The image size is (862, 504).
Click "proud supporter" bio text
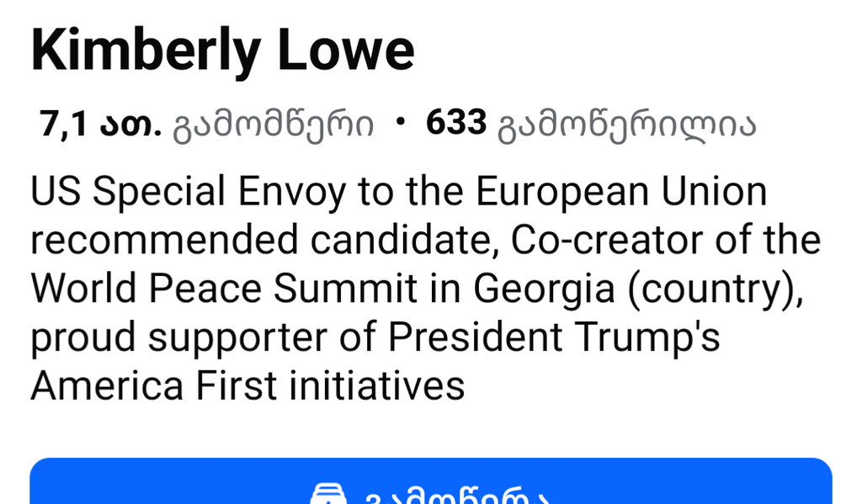[x=178, y=338]
